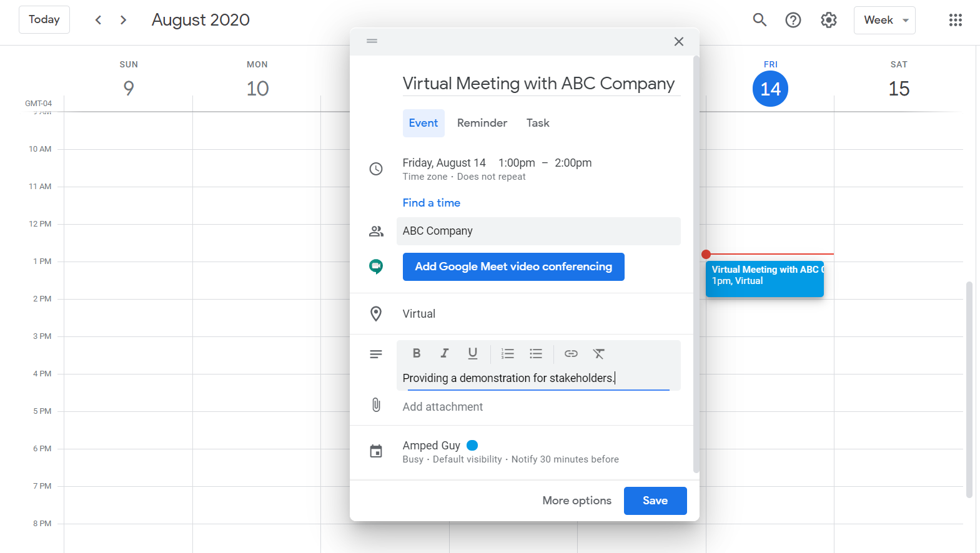Insert a bulleted list in description
This screenshot has height=553, width=980.
(x=536, y=353)
